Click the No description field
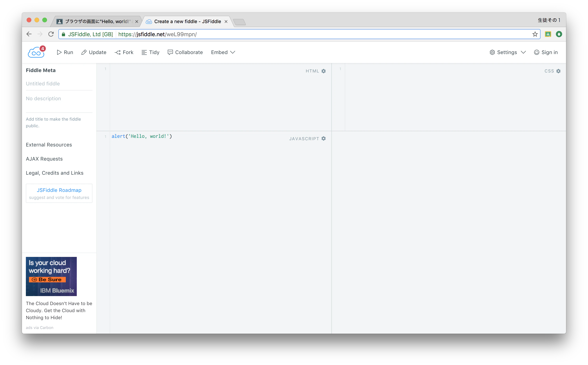Screen dimensions: 588x365 pyautogui.click(x=59, y=101)
